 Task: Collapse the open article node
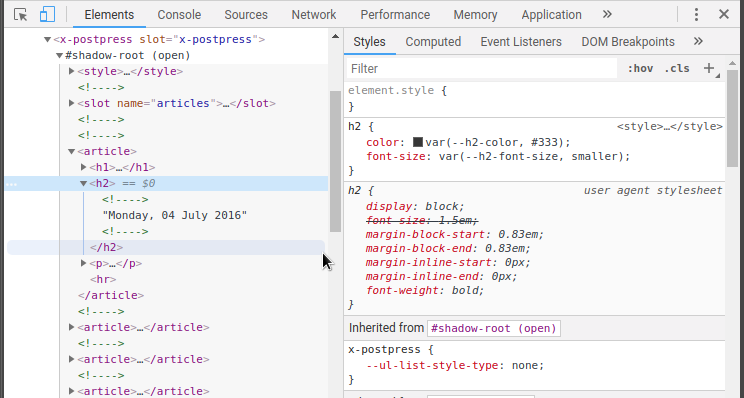click(71, 151)
